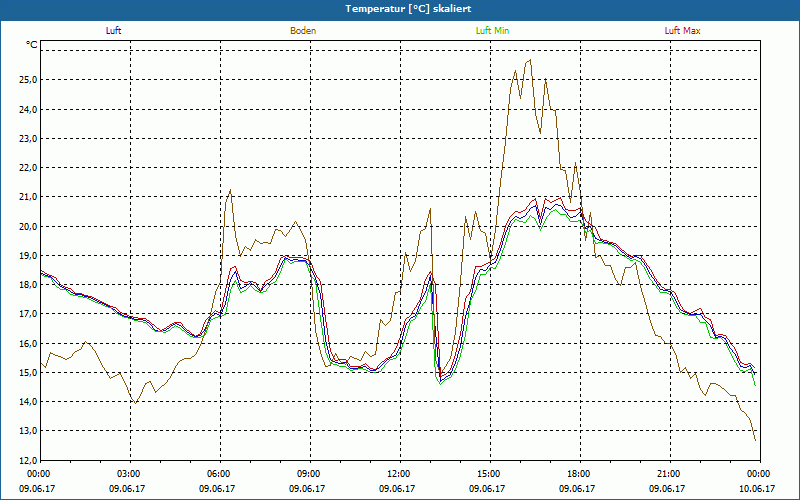Click the 12:00 time axis label
The width and height of the screenshot is (800, 500).
pyautogui.click(x=398, y=474)
